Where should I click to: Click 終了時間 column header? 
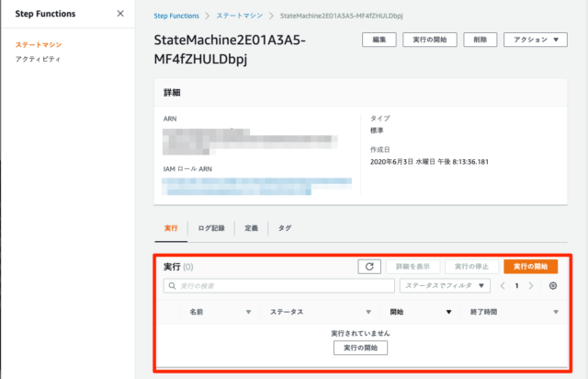coord(483,312)
